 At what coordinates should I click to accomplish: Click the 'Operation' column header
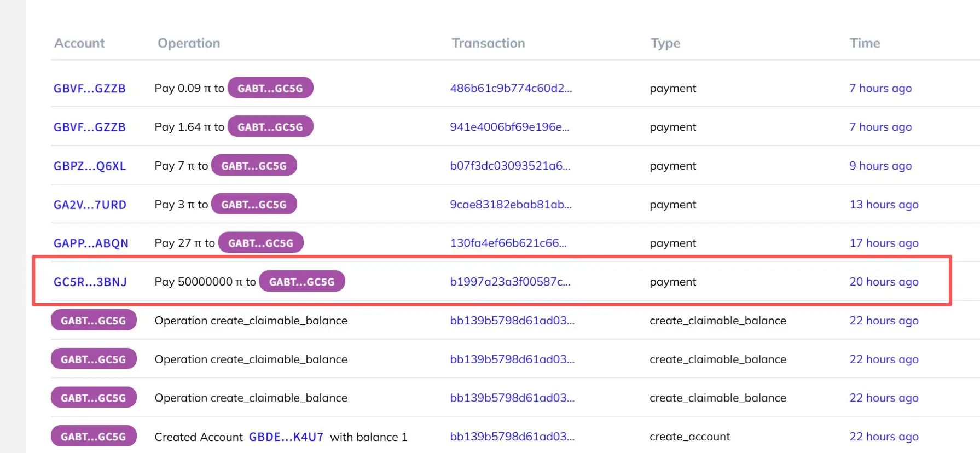[x=189, y=43]
